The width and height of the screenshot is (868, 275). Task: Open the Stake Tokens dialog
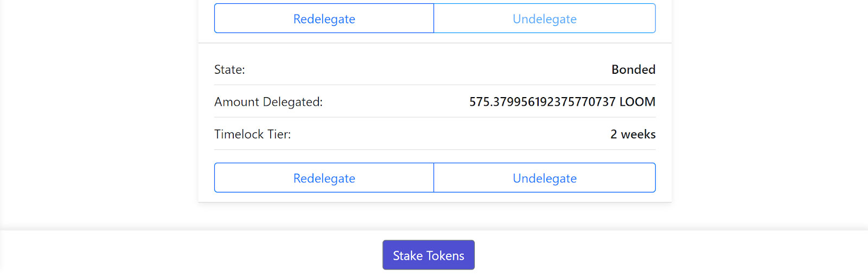(429, 255)
